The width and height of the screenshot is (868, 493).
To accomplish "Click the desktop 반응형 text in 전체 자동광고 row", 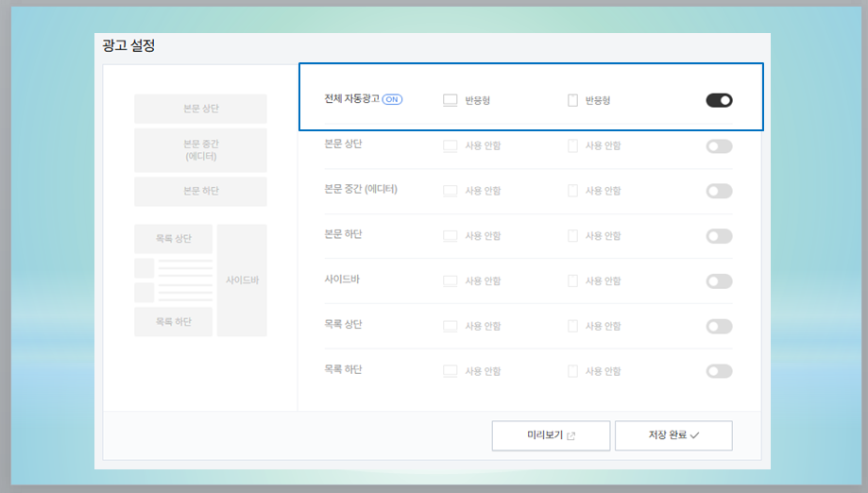I will coord(477,101).
